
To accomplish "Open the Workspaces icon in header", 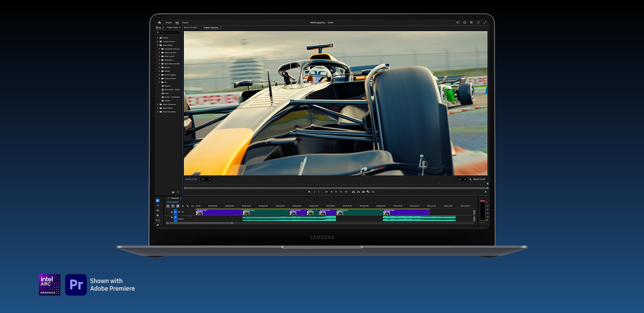I will click(x=458, y=22).
